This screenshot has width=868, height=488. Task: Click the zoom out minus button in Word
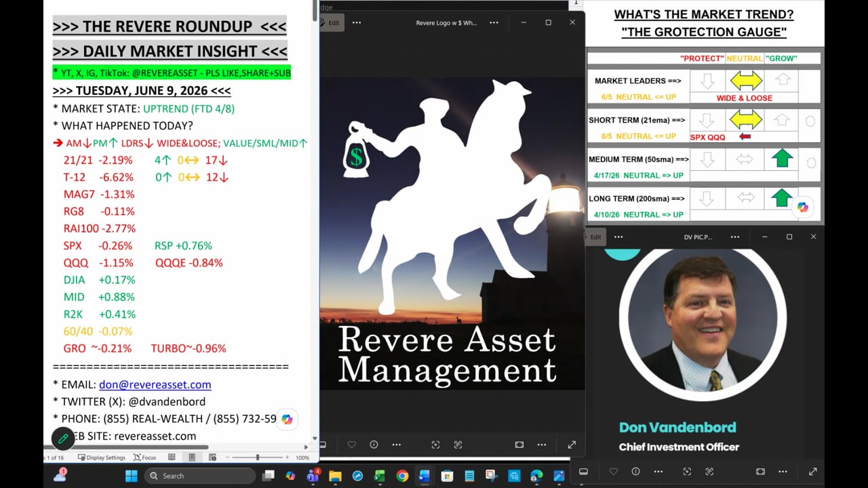click(x=226, y=457)
